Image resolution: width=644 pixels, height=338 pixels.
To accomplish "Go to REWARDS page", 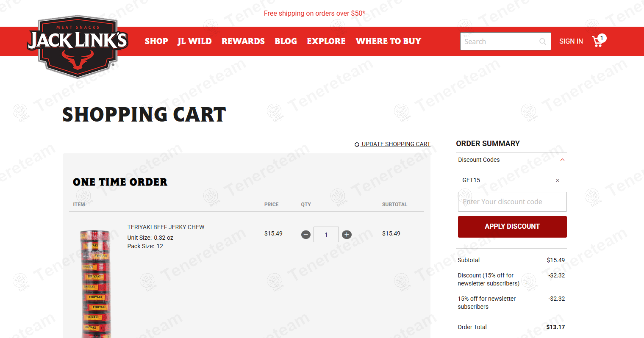I will [x=243, y=41].
